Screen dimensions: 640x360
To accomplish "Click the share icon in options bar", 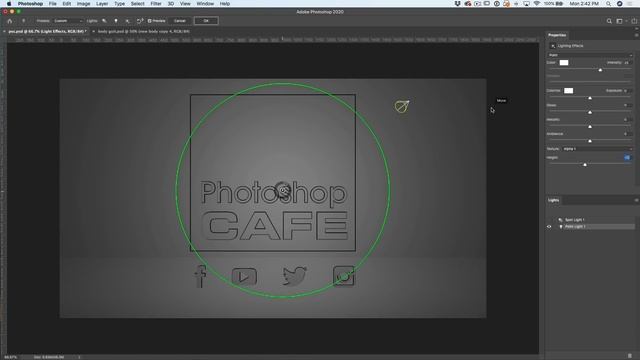I will coord(634,21).
